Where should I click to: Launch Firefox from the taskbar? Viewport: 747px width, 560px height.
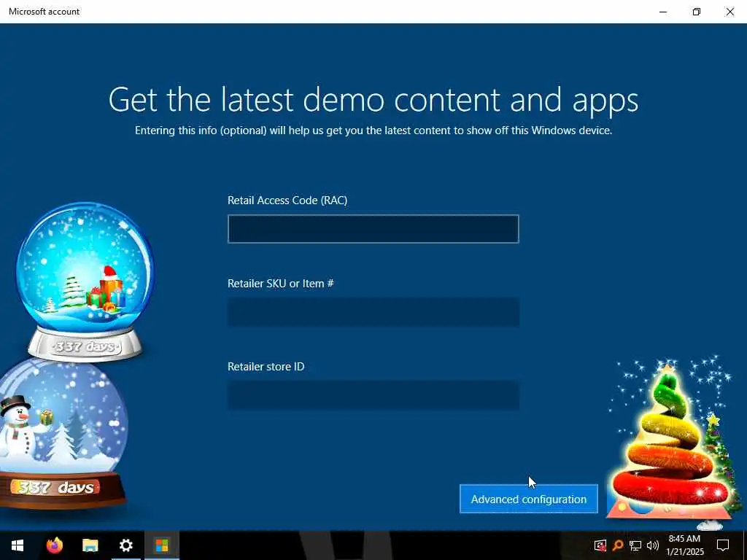coord(54,545)
